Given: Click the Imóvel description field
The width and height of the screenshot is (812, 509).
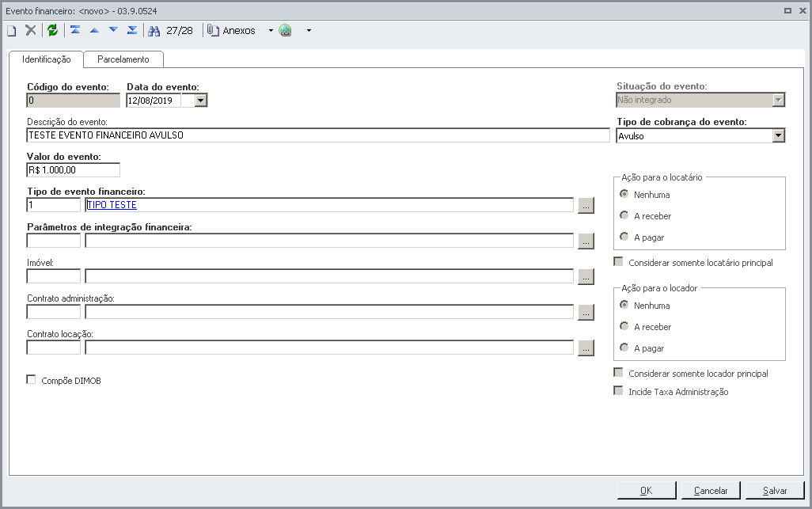Looking at the screenshot, I should pos(329,276).
